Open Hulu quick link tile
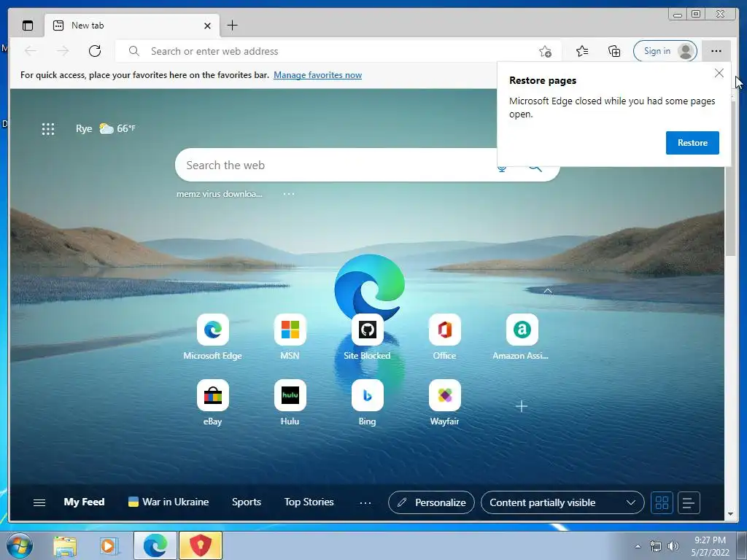Screen dimensions: 747x560 click(x=290, y=402)
